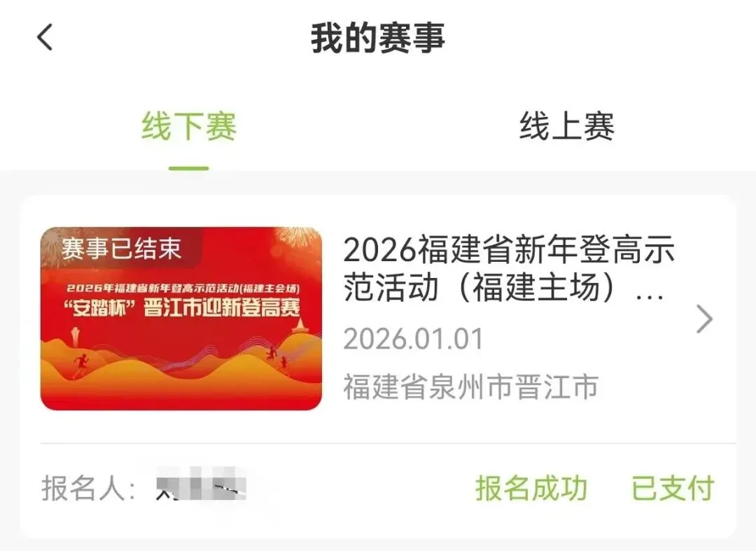Click the 安踏杯 headline on banner
The image size is (756, 551).
tap(182, 307)
